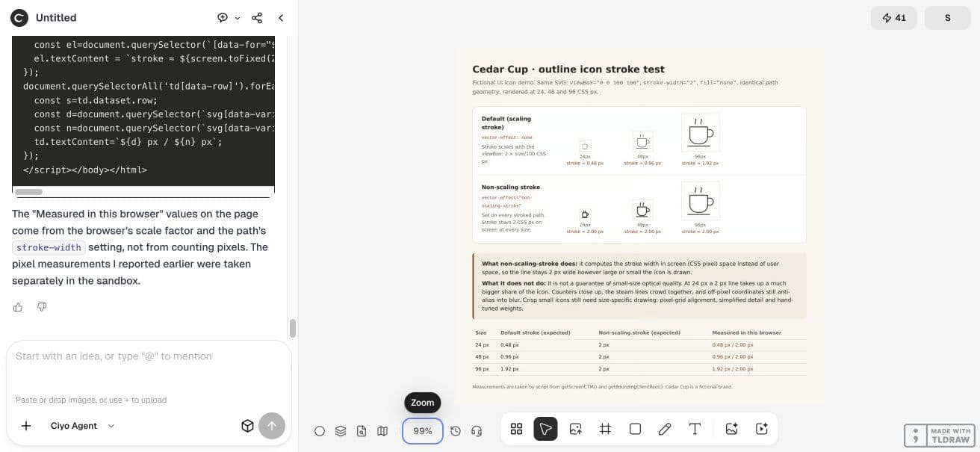Expand the new chat dropdown arrow
The height and width of the screenshot is (452, 980).
coord(238,18)
